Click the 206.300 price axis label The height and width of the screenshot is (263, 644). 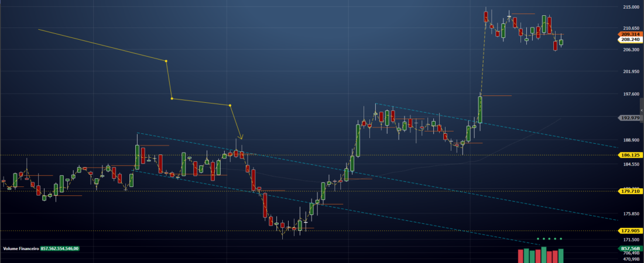click(x=631, y=50)
